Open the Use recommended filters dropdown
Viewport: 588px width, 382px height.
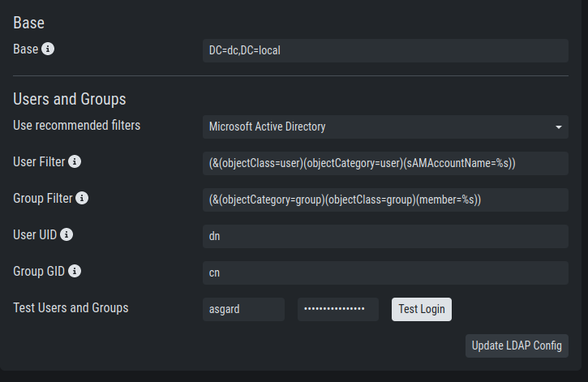point(385,127)
